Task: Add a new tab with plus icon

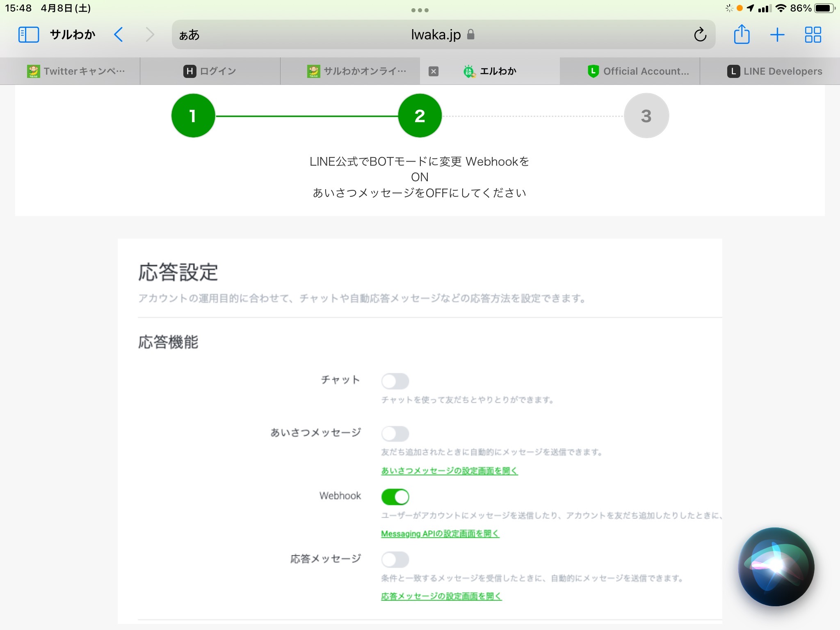Action: click(x=777, y=35)
